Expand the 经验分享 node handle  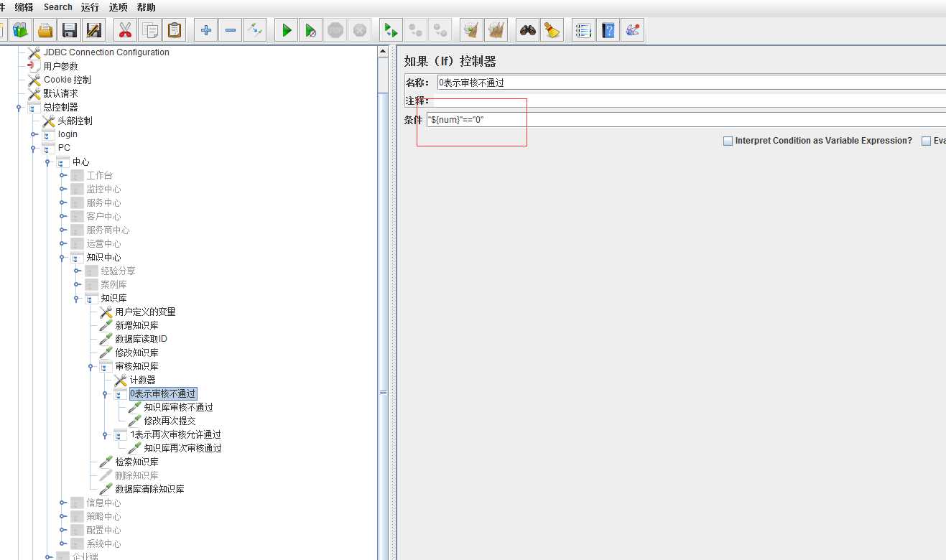coord(77,271)
